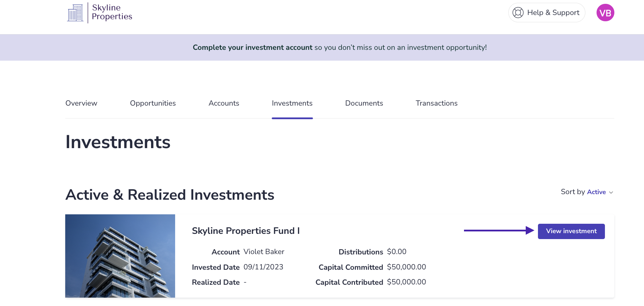The width and height of the screenshot is (644, 306).
Task: Switch to the Opportunities tab
Action: coord(153,103)
